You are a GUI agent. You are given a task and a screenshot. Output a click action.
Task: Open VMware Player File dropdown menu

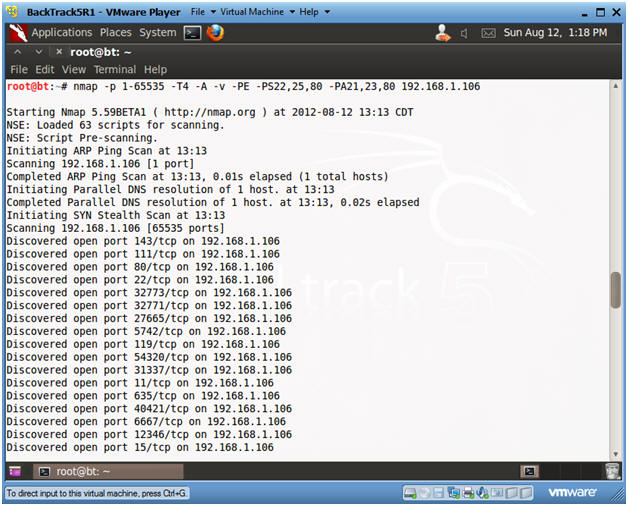[203, 12]
